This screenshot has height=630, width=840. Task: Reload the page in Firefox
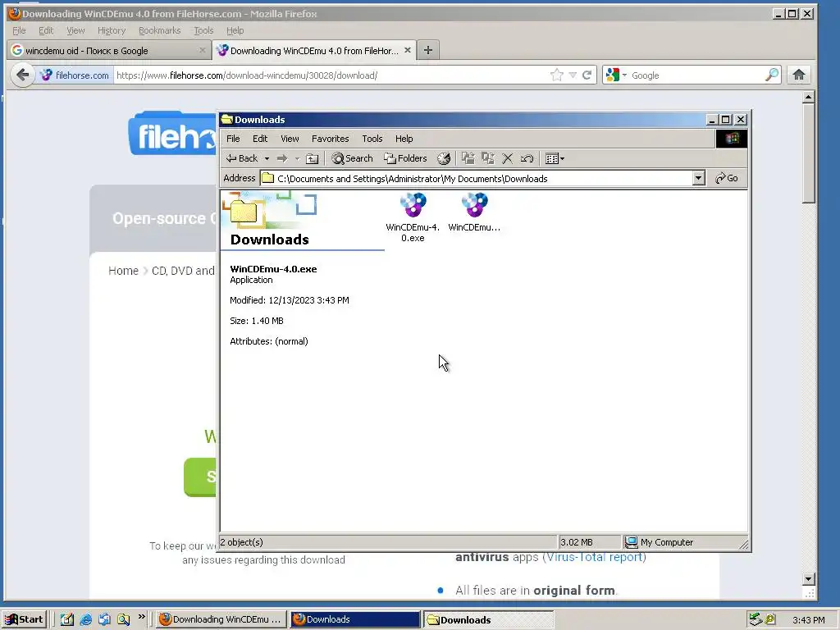click(x=587, y=75)
